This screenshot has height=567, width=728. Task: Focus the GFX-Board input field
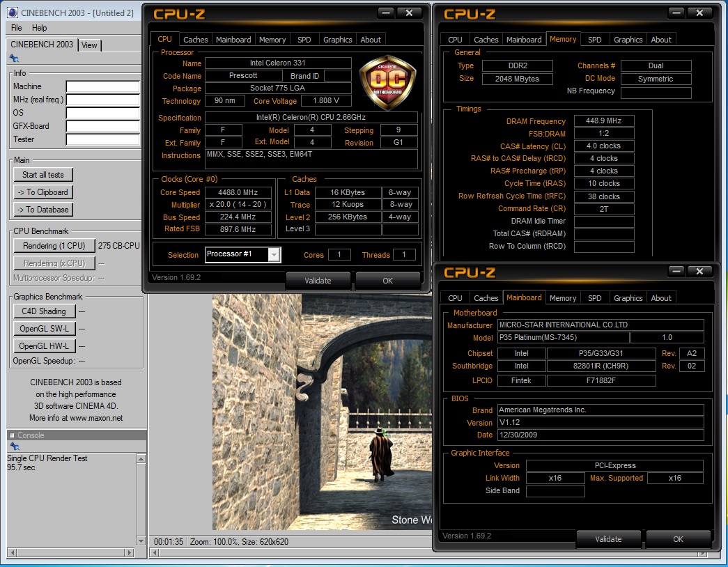click(x=102, y=126)
